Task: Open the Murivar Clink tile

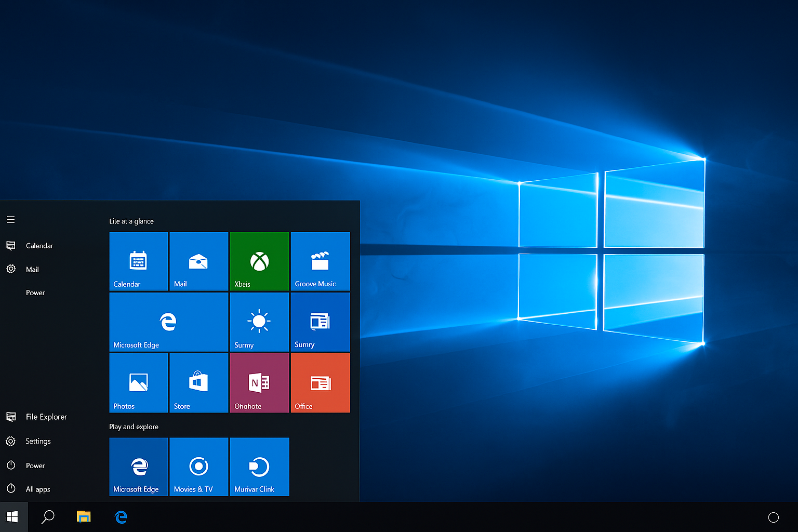Action: [x=260, y=467]
